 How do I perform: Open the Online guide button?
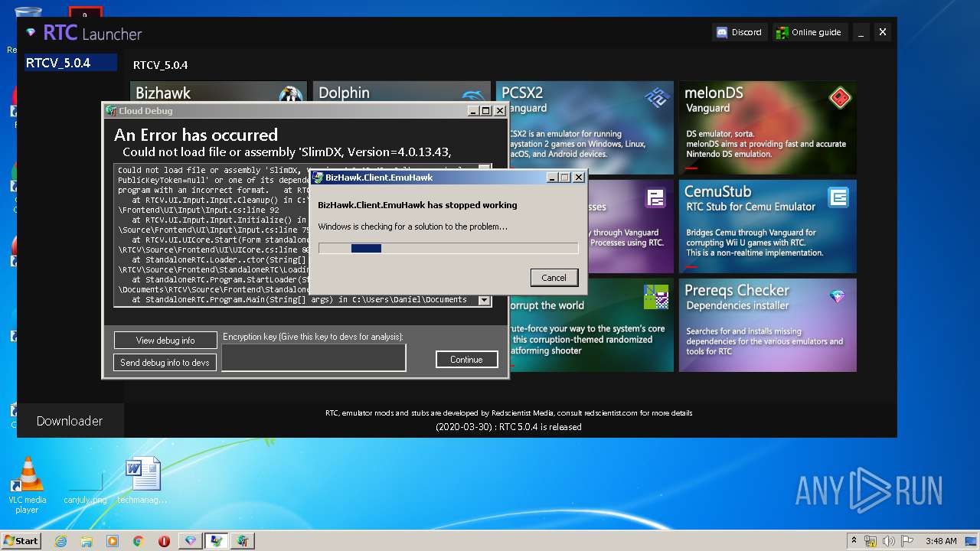coord(808,32)
